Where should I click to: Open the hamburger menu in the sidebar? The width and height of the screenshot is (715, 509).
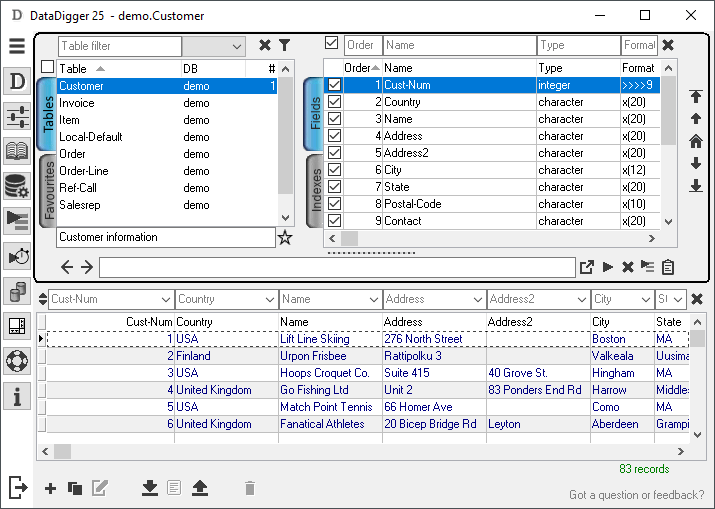tap(16, 46)
